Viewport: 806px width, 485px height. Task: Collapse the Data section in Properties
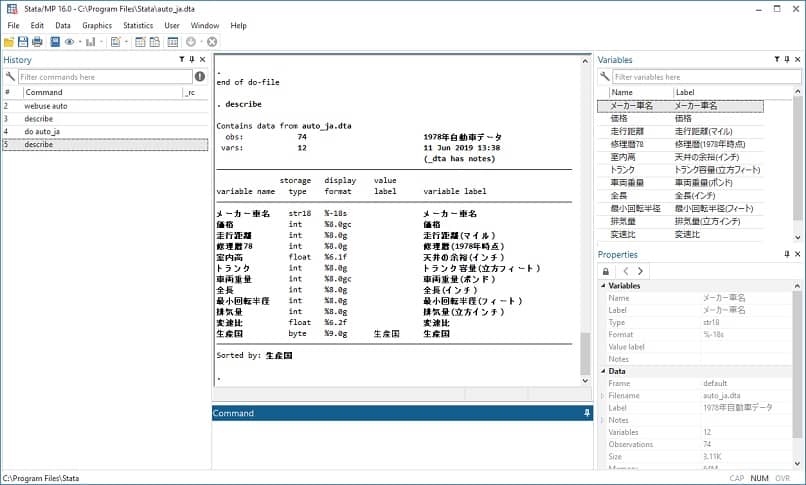point(603,371)
